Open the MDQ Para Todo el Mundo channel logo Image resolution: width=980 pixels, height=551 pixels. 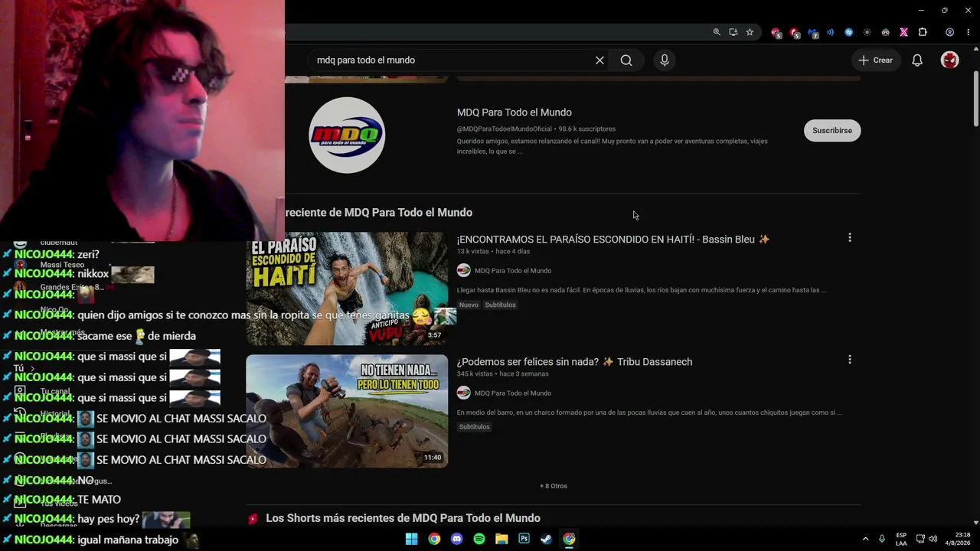click(x=347, y=135)
